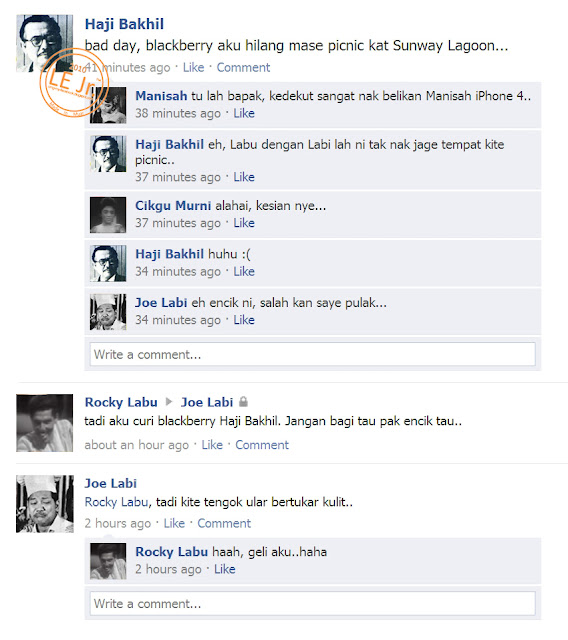568x640 pixels.
Task: Like Joe Labi's 'salah kan saye' comment
Action: tap(244, 320)
